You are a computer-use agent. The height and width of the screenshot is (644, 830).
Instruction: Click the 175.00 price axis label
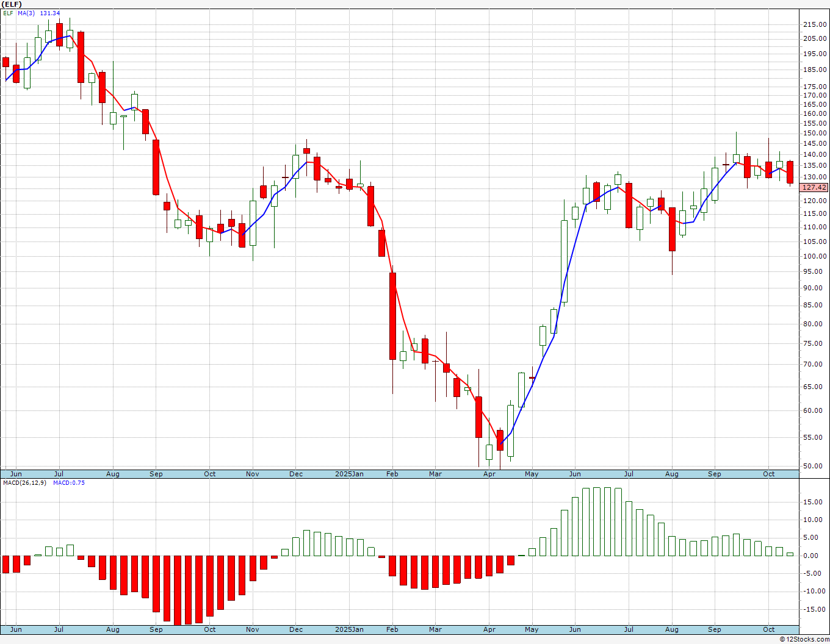[815, 86]
